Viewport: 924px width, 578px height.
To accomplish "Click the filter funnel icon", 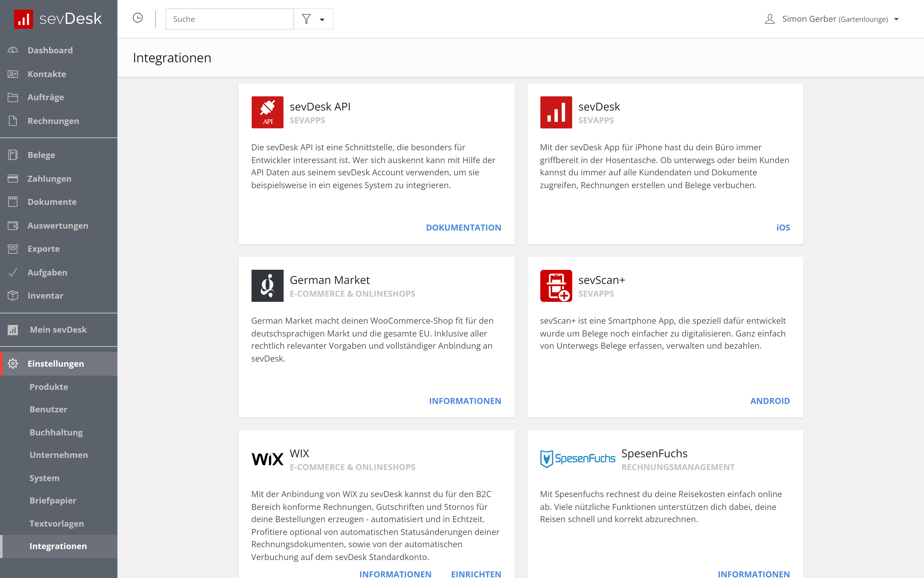I will [x=306, y=19].
